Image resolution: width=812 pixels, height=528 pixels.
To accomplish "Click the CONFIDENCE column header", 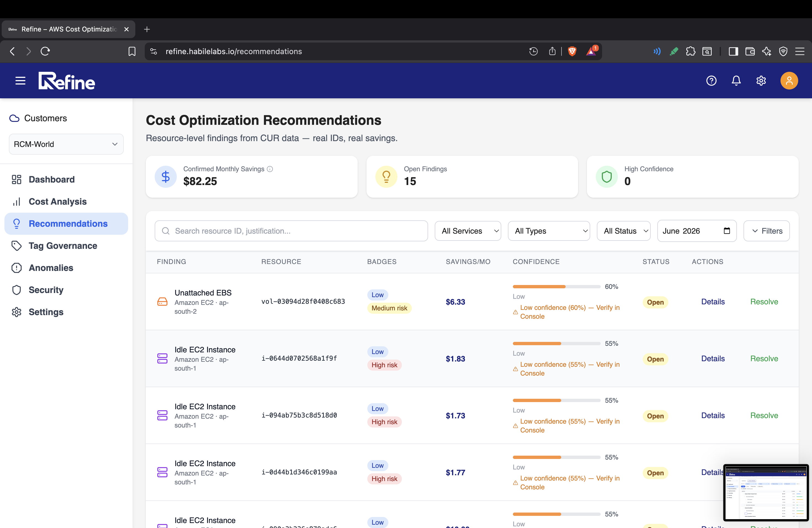I will (x=536, y=262).
